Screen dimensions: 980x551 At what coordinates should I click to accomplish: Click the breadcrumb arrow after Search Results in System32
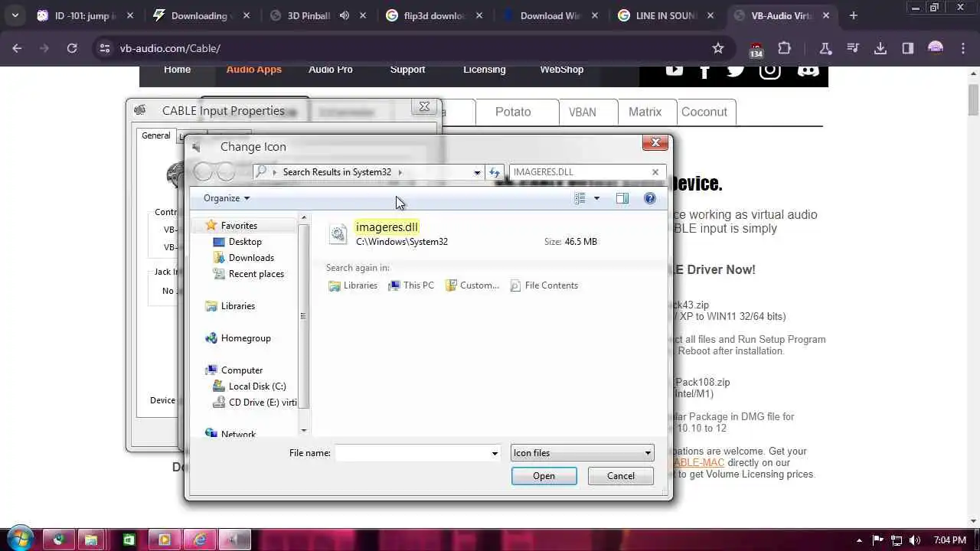click(400, 172)
